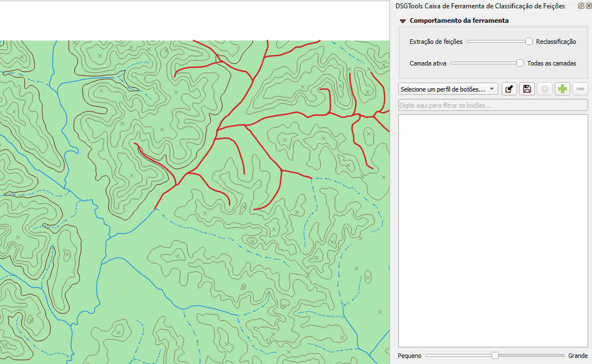Click the Reclassificação label
This screenshot has width=592, height=364.
(556, 42)
